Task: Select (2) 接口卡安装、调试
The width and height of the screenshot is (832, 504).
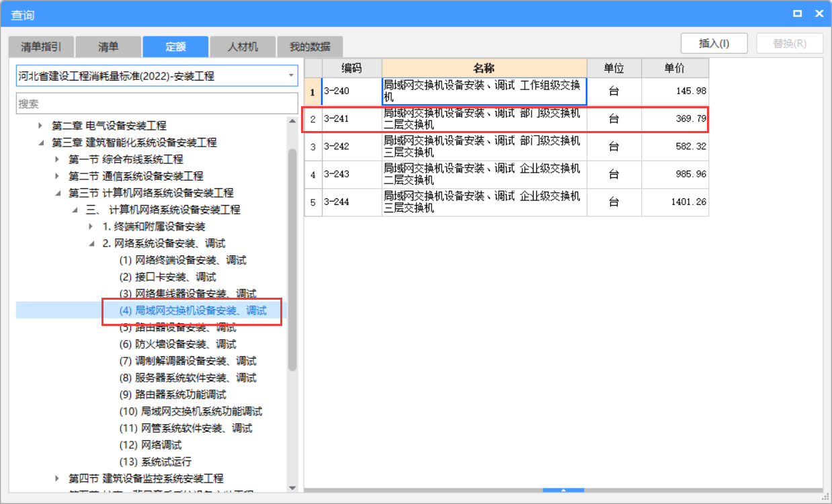Action: (x=167, y=277)
